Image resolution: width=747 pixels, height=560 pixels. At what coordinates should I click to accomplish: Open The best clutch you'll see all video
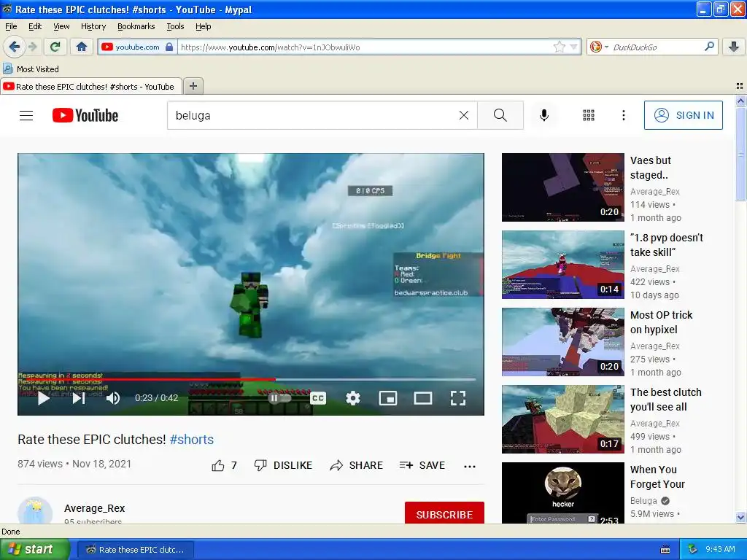pos(562,419)
